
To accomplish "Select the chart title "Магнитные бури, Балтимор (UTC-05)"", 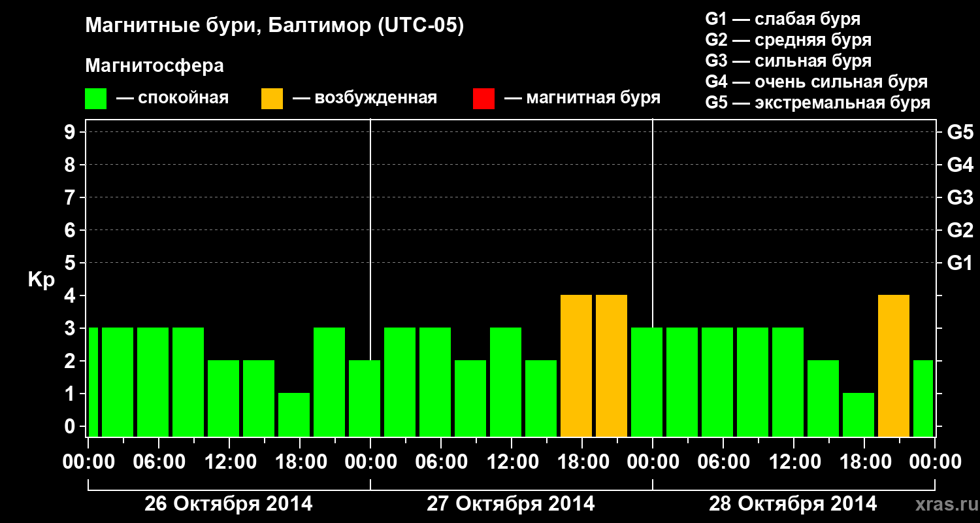I will [x=274, y=26].
